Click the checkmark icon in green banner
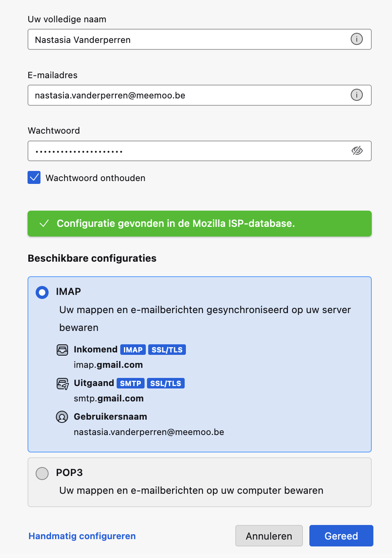This screenshot has height=559, width=392. coord(44,224)
